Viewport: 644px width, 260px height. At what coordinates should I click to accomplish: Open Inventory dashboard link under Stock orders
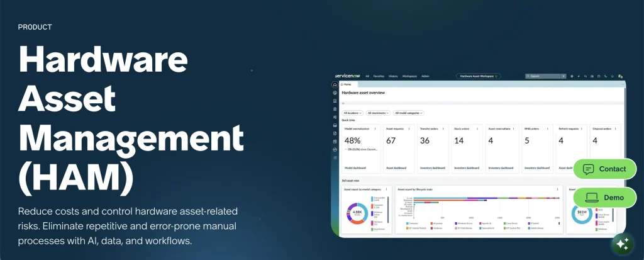point(466,168)
